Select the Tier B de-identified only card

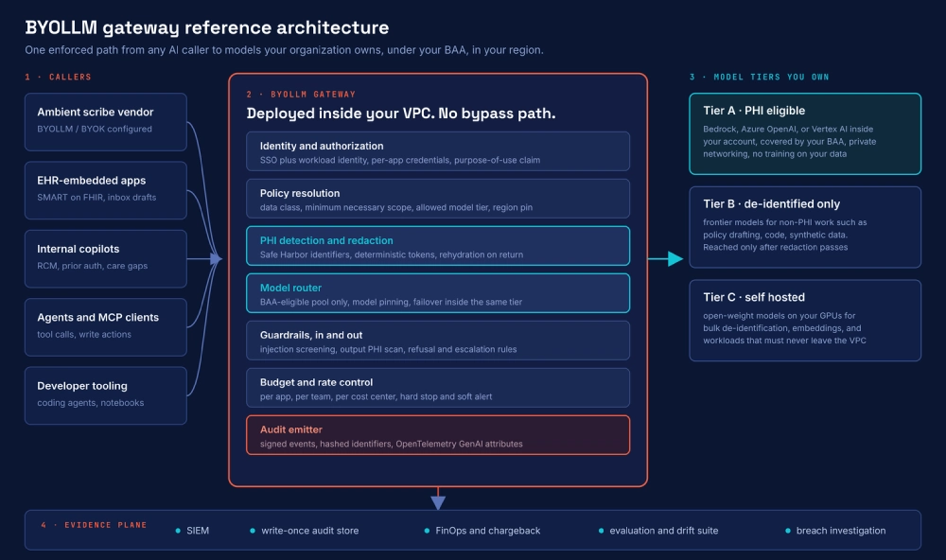(x=805, y=227)
